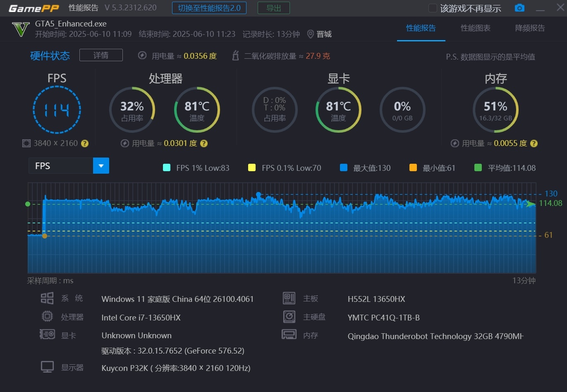The image size is (567, 392).
Task: Click the driver version 32.0.15.7652 text
Action: point(173,351)
